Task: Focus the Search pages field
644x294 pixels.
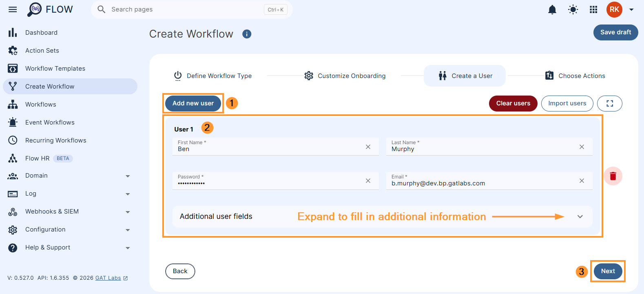Action: [192, 9]
